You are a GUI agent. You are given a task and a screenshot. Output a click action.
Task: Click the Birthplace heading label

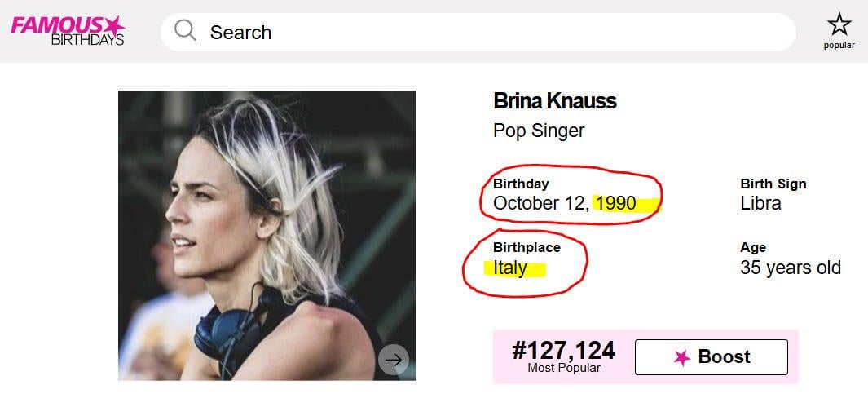[527, 247]
